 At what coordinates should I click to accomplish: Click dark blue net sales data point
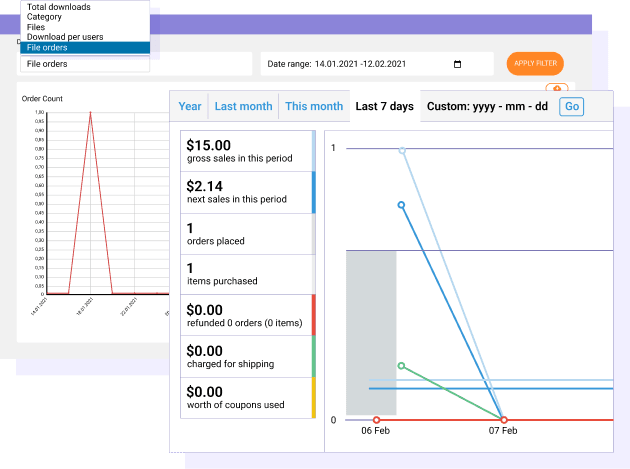pos(401,205)
